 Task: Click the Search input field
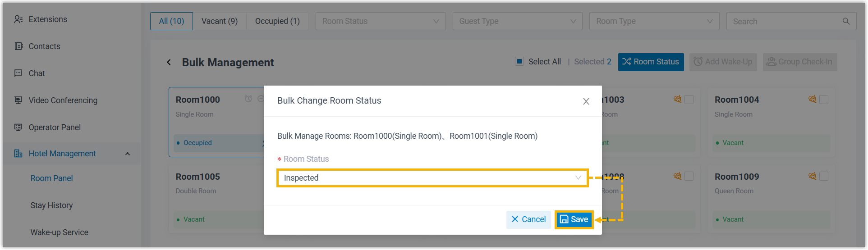click(785, 21)
